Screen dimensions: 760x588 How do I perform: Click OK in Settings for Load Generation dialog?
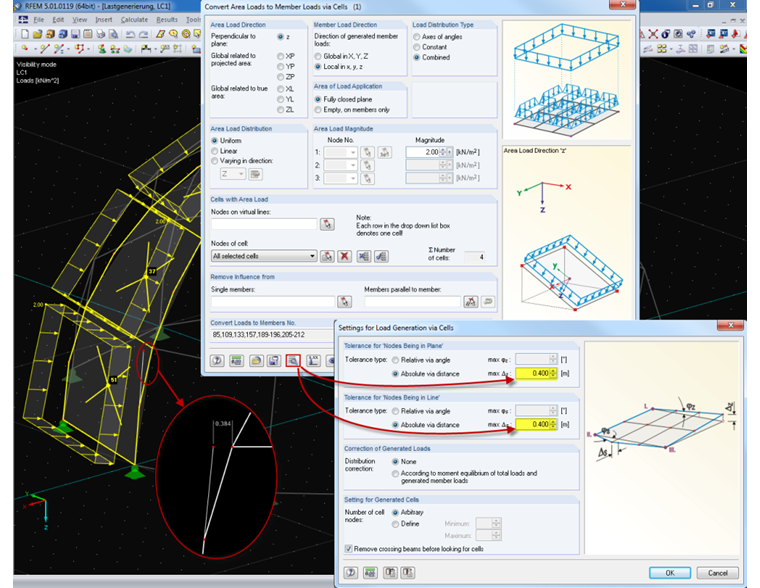click(670, 573)
